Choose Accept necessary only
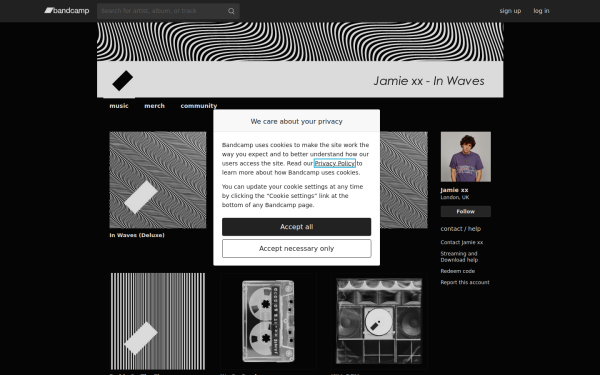 tap(297, 249)
